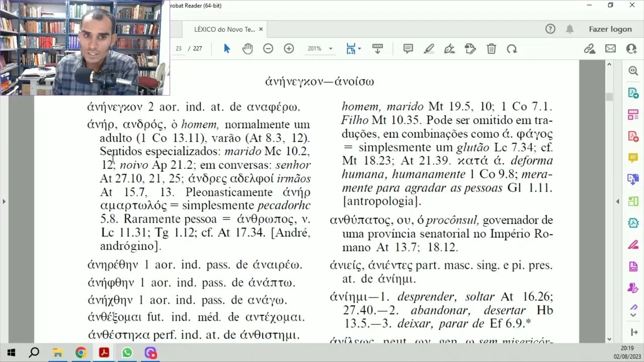The height and width of the screenshot is (362, 644).
Task: Open Export PDF tool in sidebar
Action: click(x=633, y=93)
